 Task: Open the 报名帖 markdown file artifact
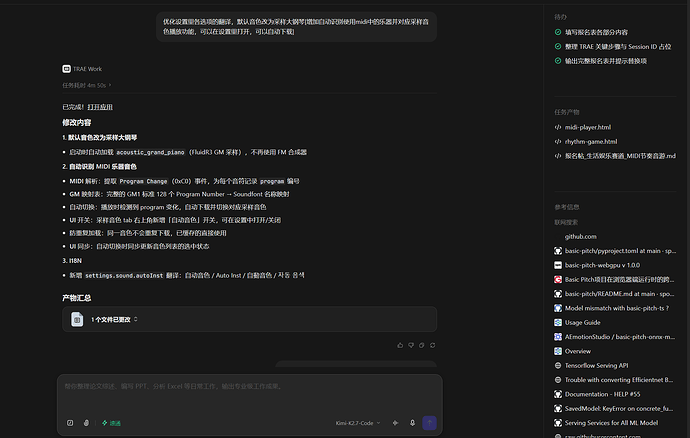pos(620,156)
